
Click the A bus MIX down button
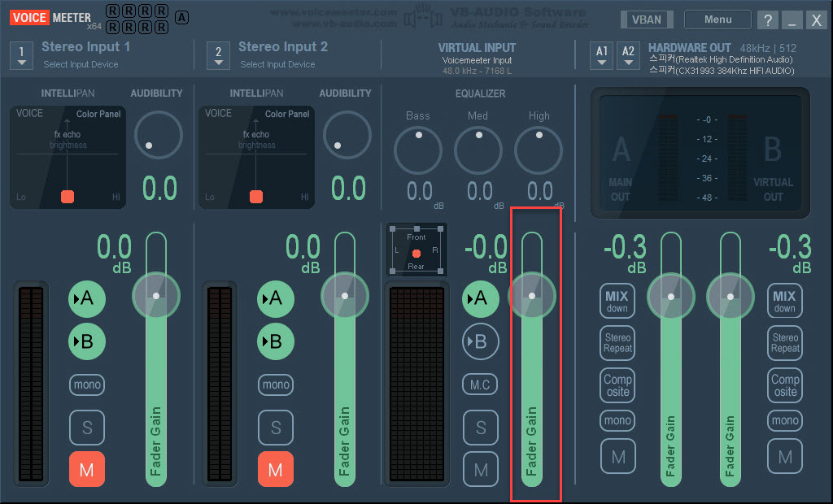[617, 301]
